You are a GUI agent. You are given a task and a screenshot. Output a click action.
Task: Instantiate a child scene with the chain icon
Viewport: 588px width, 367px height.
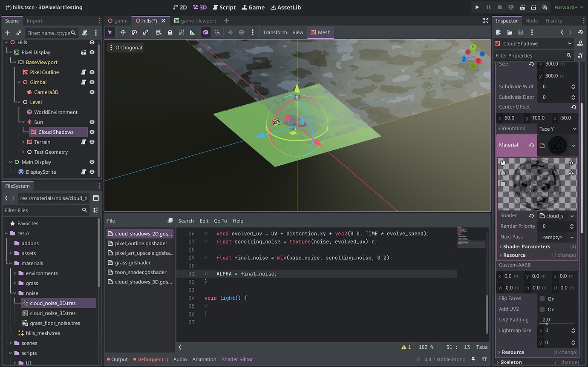(18, 32)
